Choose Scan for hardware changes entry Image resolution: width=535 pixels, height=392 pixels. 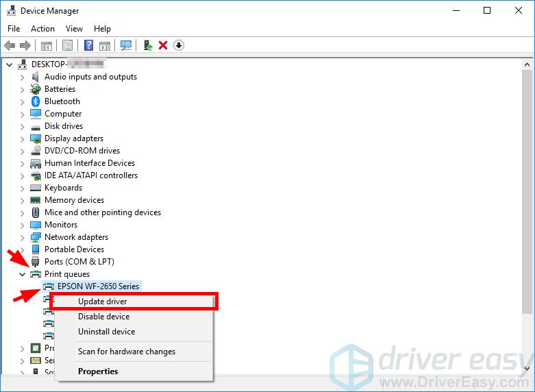coord(134,352)
